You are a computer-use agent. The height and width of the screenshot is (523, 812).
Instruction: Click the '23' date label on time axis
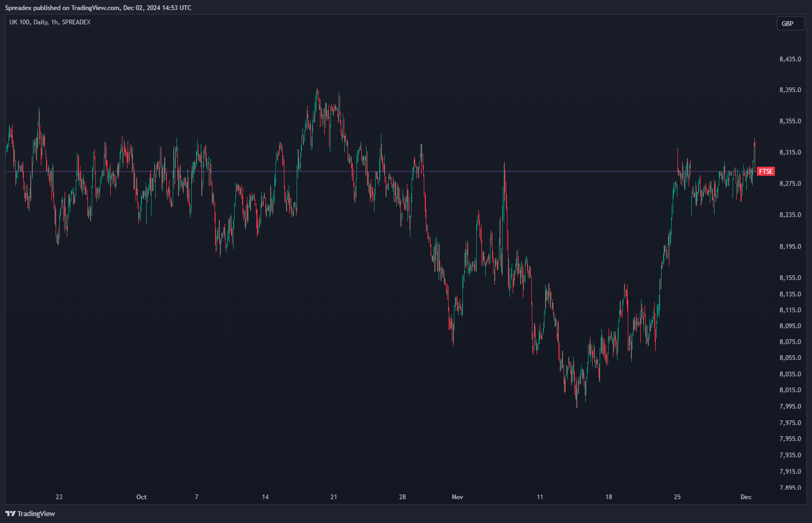tap(59, 497)
